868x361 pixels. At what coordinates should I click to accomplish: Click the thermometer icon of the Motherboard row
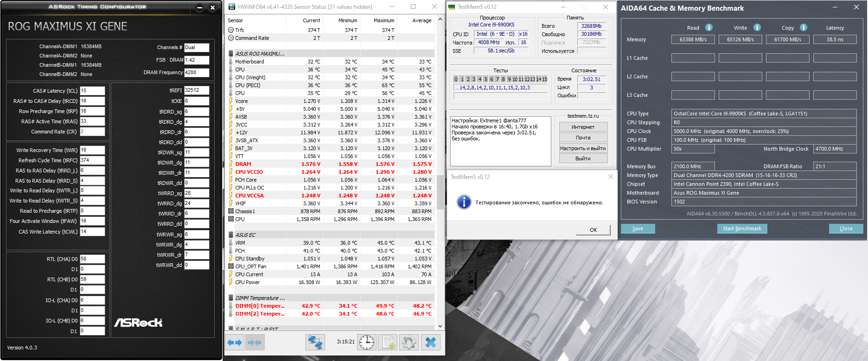[x=231, y=62]
